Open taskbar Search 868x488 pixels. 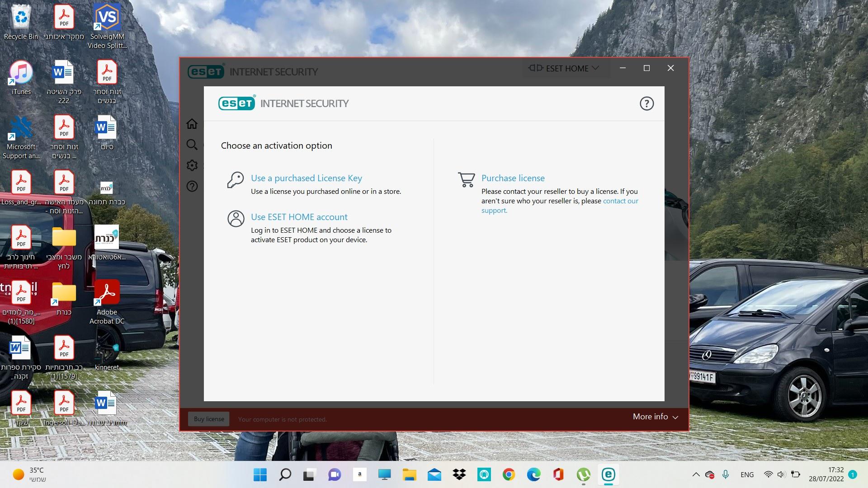[x=285, y=474]
